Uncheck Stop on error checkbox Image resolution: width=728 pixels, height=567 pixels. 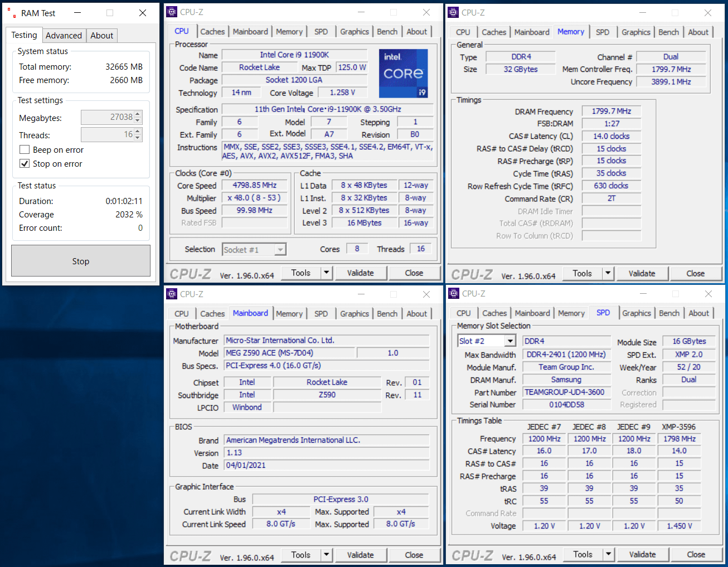25,163
